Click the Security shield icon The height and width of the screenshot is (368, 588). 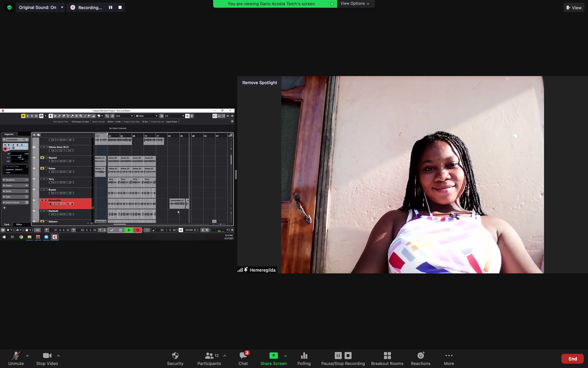click(x=175, y=355)
